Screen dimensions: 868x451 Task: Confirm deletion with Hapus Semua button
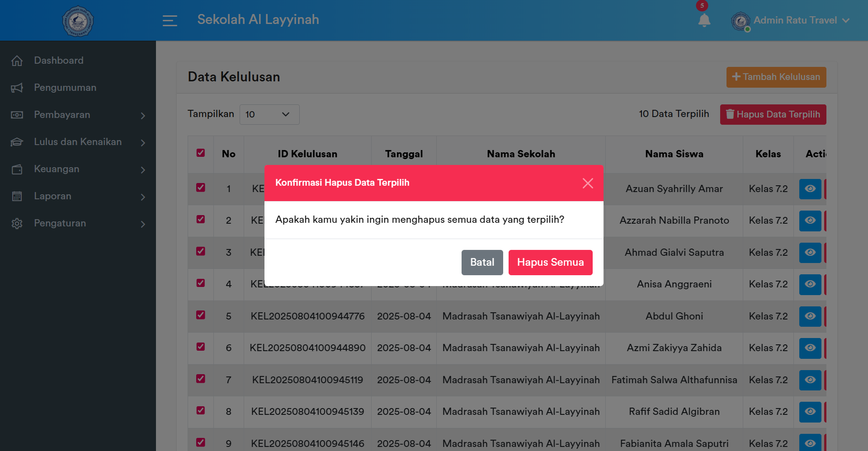point(550,263)
